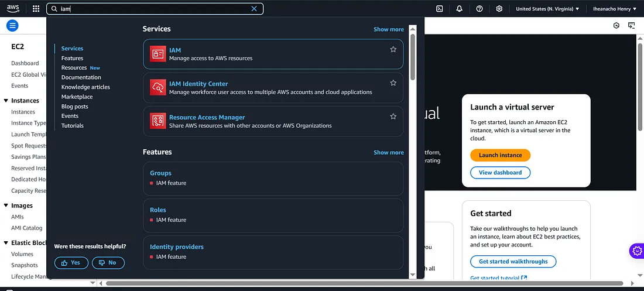Open the IAM Identity Center result
This screenshot has height=291, width=644.
(273, 88)
